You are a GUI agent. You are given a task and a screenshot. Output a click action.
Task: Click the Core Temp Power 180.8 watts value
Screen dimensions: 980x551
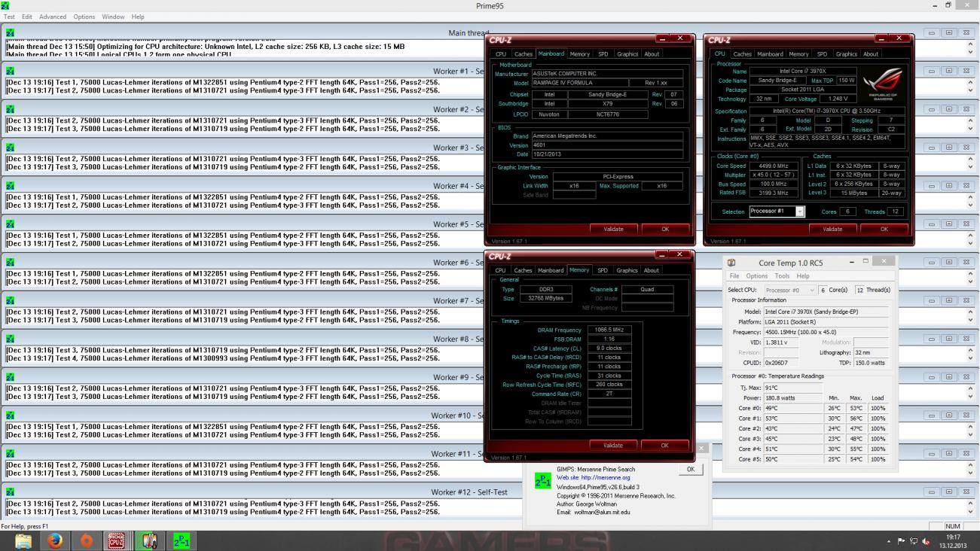coord(793,398)
